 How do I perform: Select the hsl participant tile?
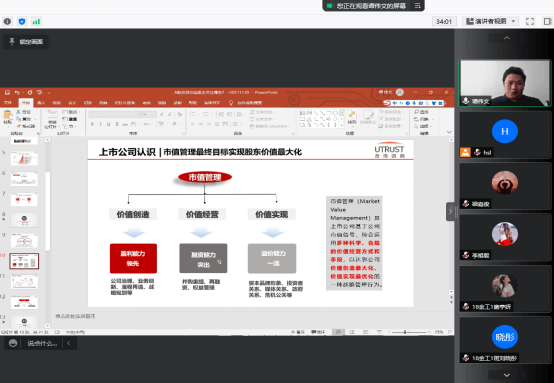click(x=505, y=135)
